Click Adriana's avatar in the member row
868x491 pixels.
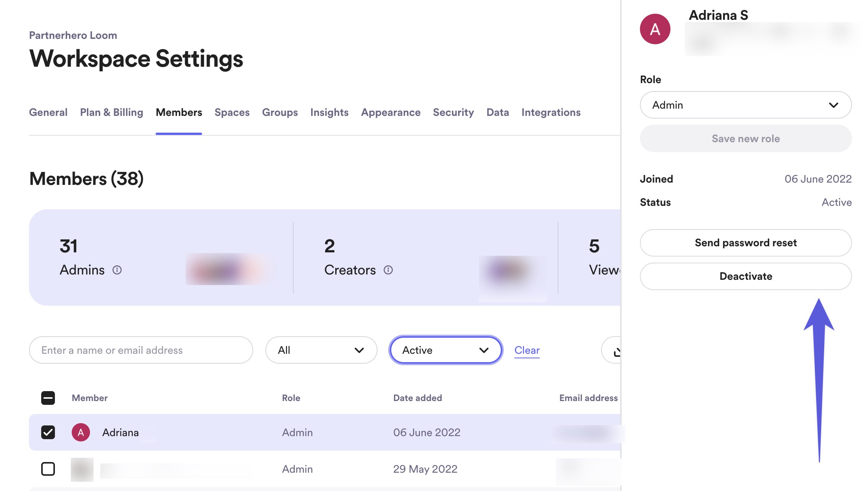(x=81, y=432)
